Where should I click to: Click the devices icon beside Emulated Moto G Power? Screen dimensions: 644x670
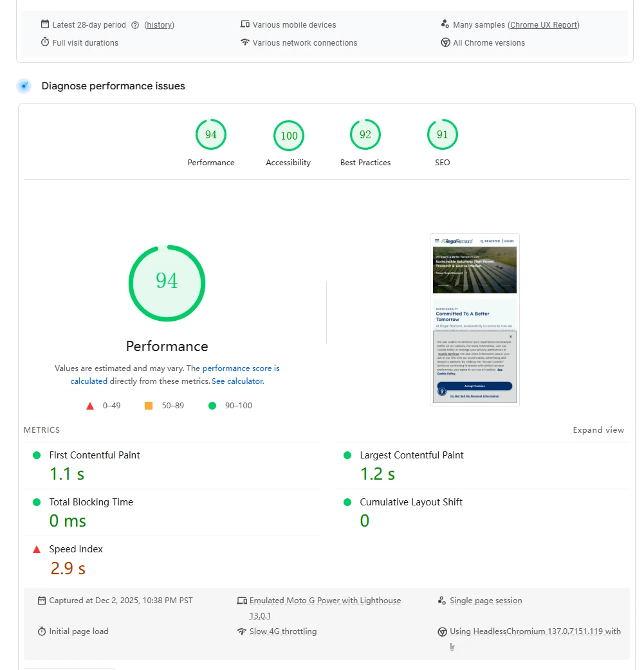tap(242, 601)
